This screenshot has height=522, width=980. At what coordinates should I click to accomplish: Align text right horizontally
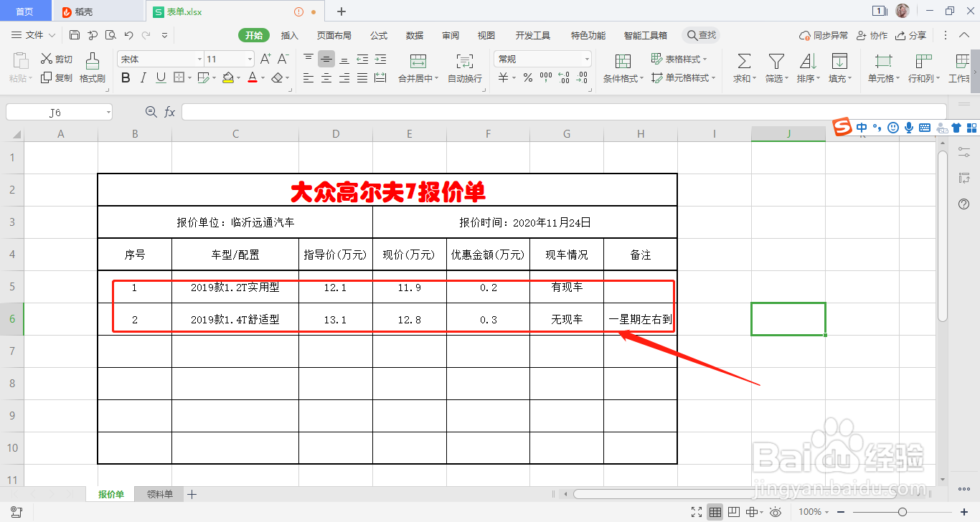coord(344,77)
